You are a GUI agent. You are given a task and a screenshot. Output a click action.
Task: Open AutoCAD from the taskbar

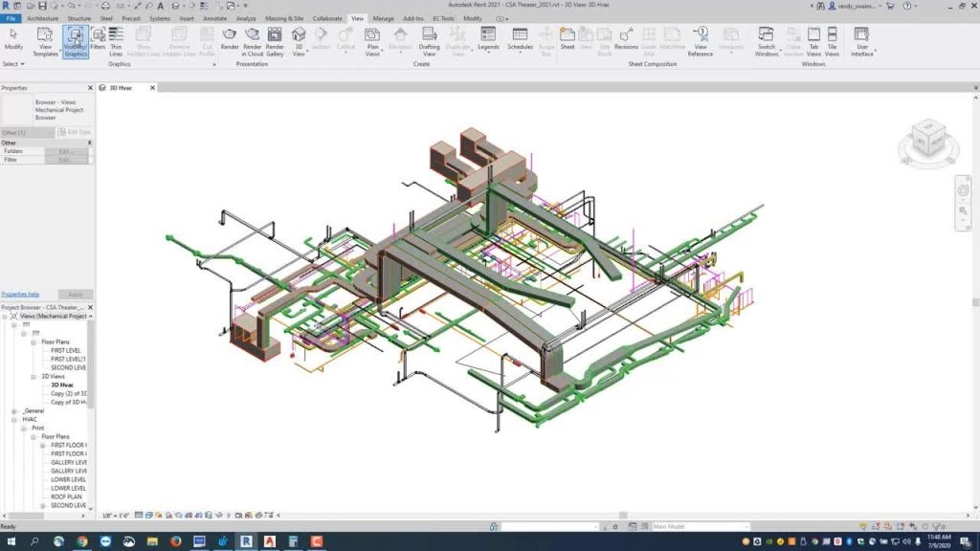(269, 541)
